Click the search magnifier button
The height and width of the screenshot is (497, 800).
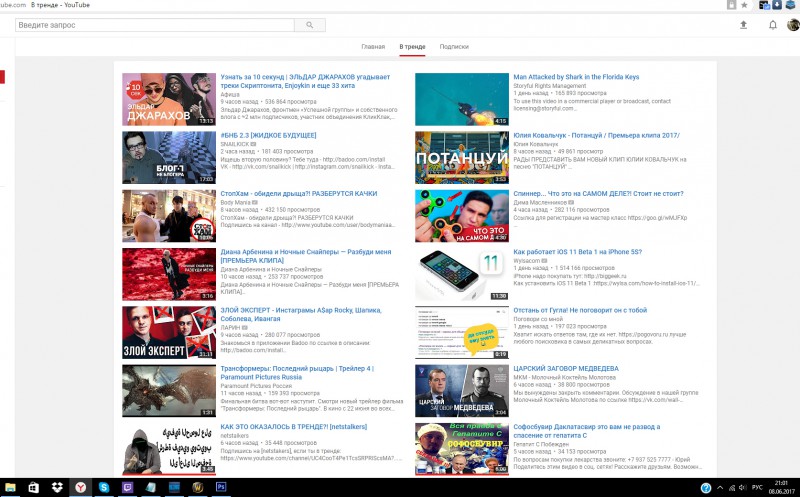[310, 25]
